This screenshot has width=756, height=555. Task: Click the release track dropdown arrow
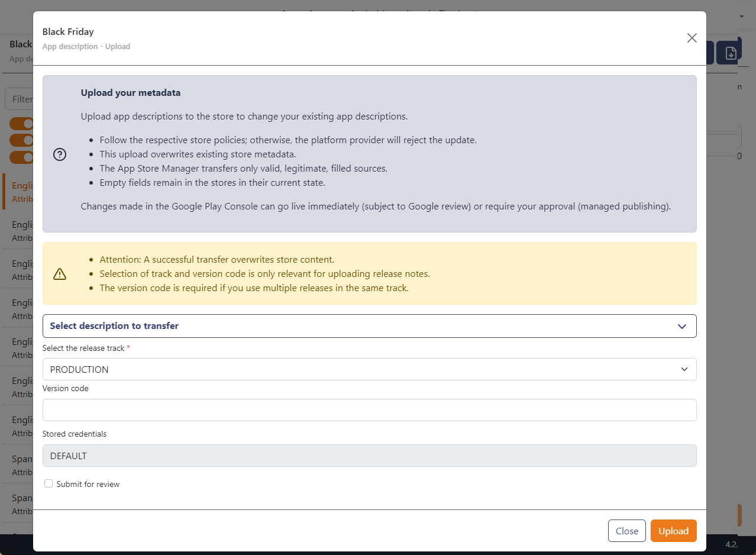pos(684,369)
